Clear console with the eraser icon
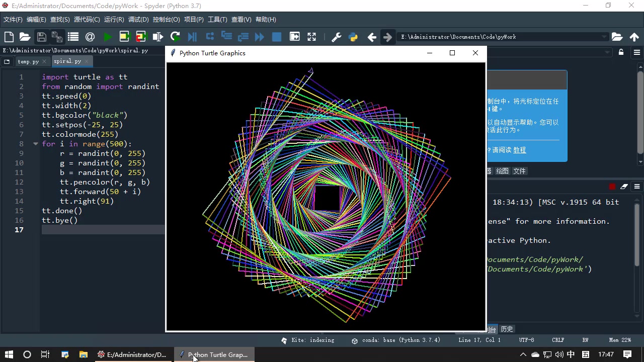644x362 pixels. tap(624, 187)
